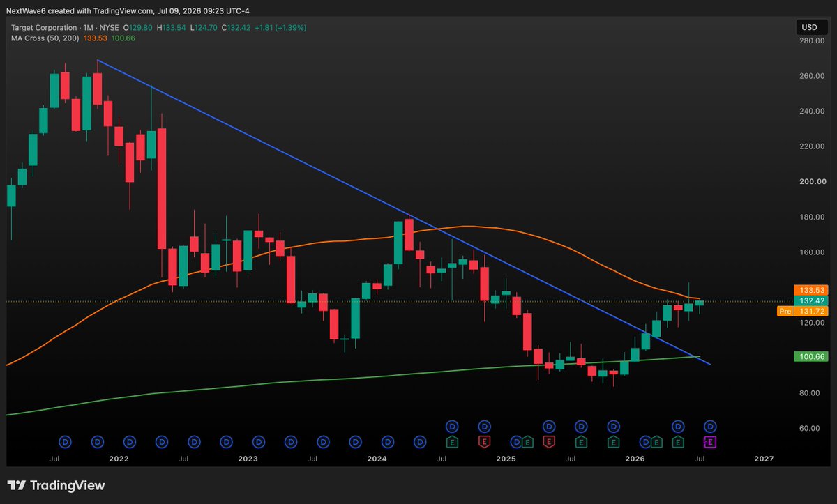
Task: Click the 2027 label on time axis
Action: point(764,459)
